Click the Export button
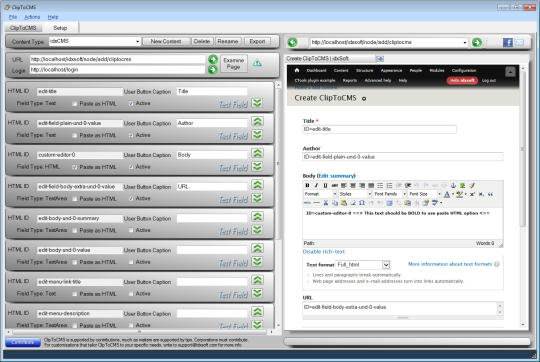This screenshot has width=540, height=362. coord(257,41)
